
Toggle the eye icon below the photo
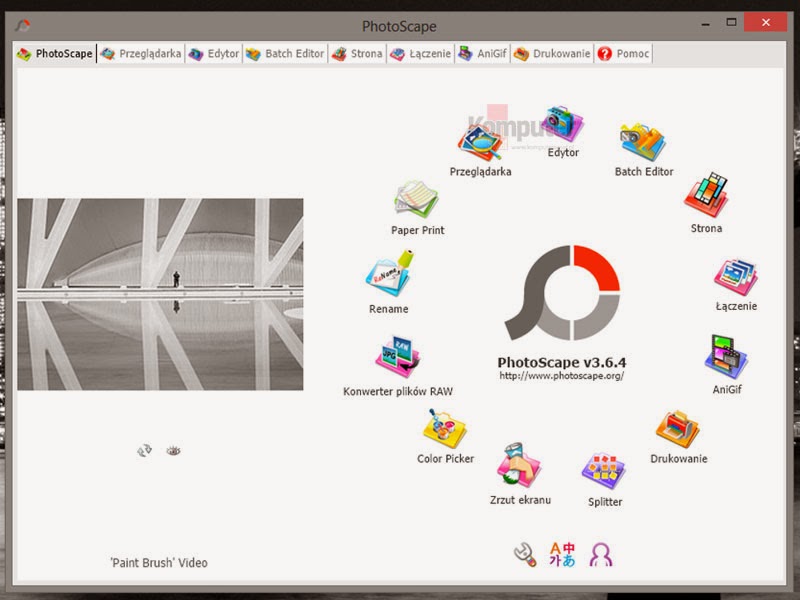click(x=173, y=451)
